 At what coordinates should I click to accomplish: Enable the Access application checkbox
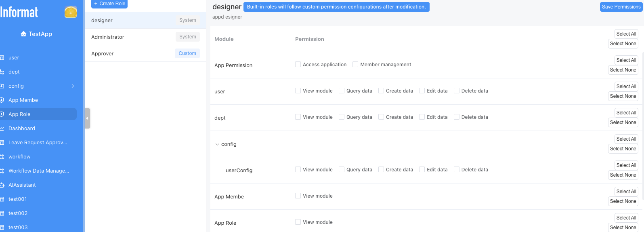pyautogui.click(x=298, y=64)
